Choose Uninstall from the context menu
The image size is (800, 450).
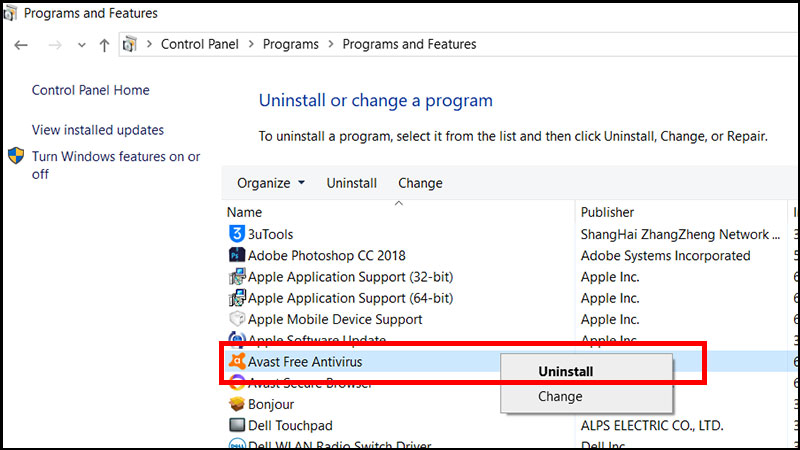pyautogui.click(x=566, y=371)
